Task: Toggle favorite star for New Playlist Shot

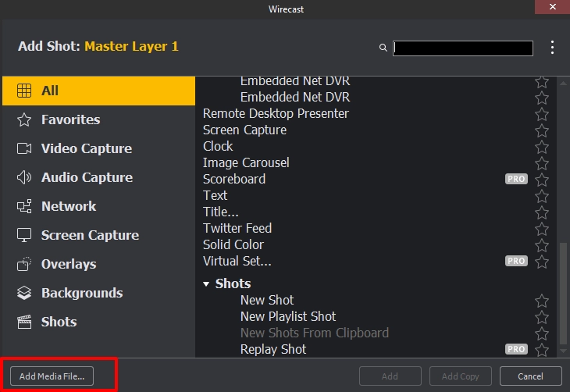Action: click(542, 317)
